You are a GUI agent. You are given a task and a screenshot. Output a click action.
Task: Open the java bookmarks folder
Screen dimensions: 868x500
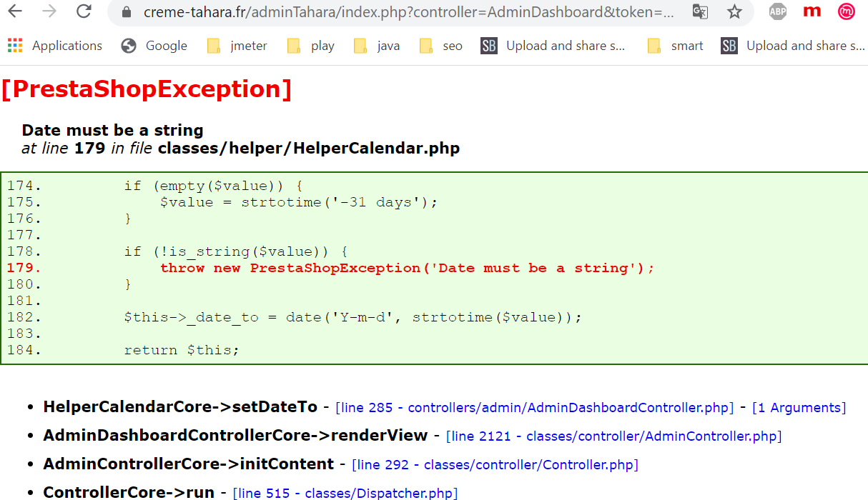[x=377, y=46]
